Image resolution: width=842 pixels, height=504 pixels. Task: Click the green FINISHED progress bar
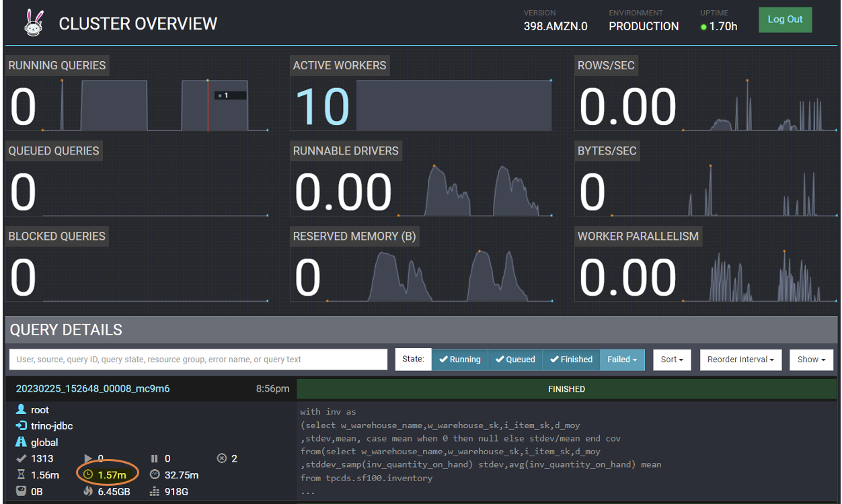click(566, 389)
